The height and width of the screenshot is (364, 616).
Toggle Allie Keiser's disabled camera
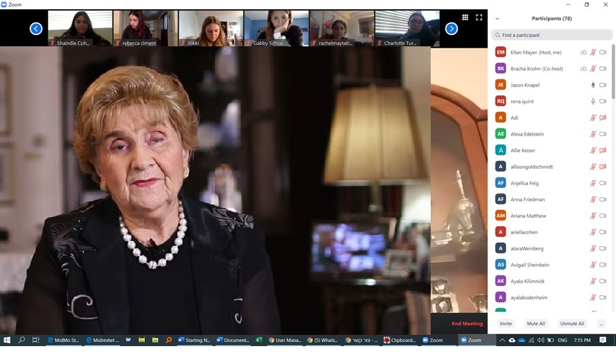(x=603, y=150)
